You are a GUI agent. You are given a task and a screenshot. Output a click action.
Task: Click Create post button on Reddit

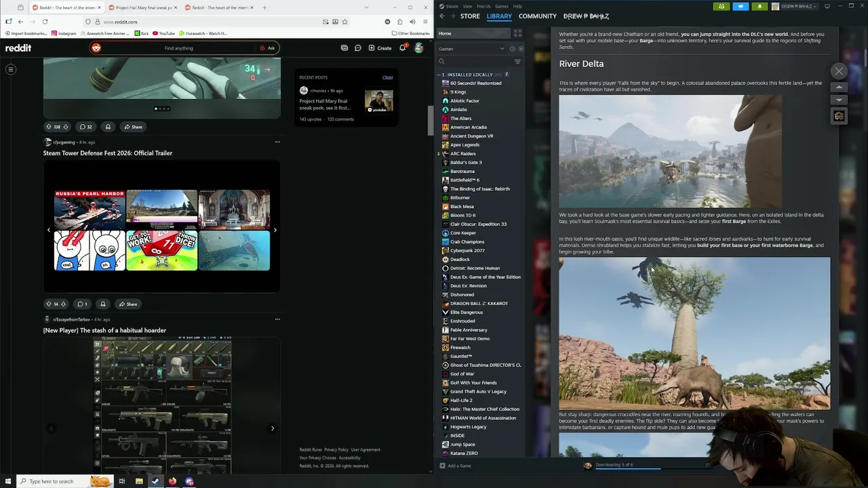click(x=380, y=48)
